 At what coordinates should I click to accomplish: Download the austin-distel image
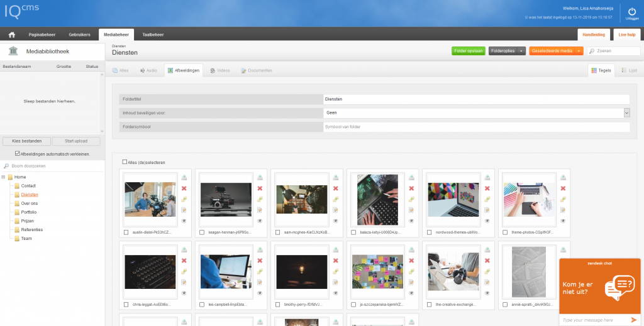pos(184,178)
